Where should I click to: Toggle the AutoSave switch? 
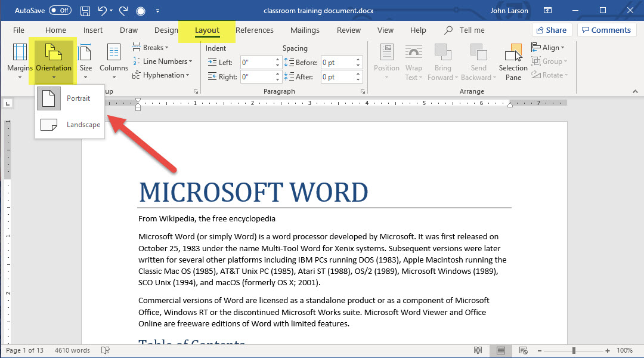[60, 11]
